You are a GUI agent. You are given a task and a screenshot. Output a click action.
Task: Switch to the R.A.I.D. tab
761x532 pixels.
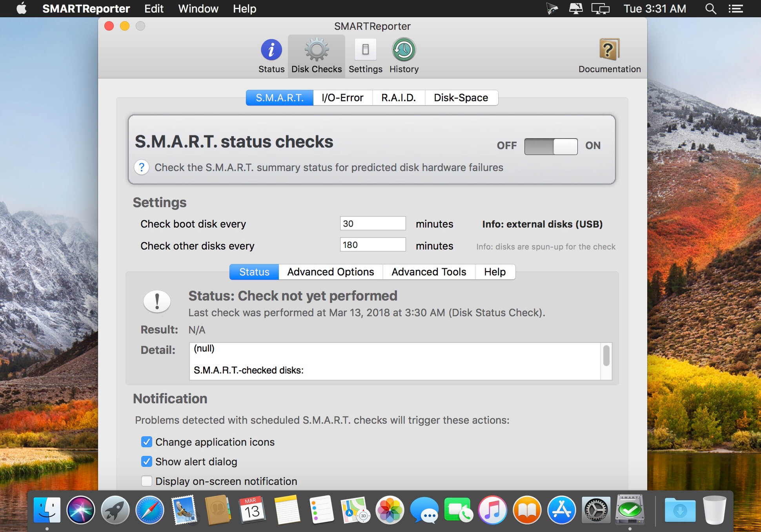tap(399, 98)
